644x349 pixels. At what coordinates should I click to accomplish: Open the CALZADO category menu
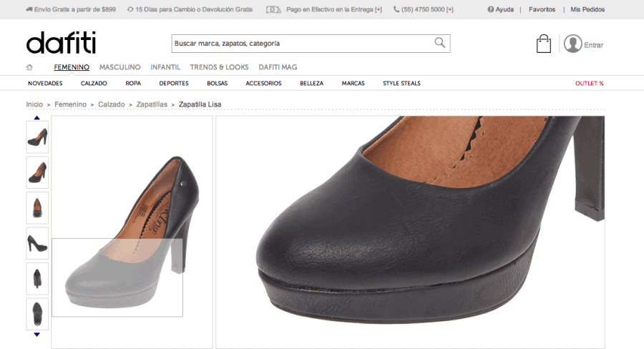(94, 83)
